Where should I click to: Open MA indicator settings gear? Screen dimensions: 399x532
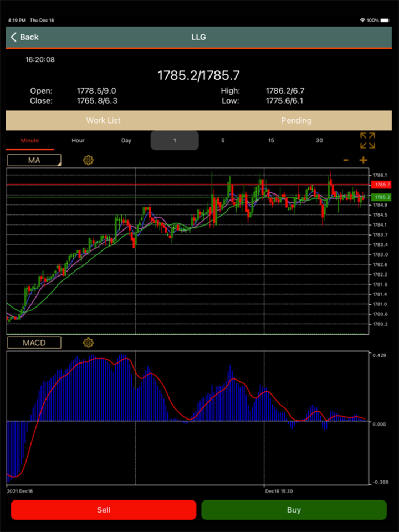[88, 160]
